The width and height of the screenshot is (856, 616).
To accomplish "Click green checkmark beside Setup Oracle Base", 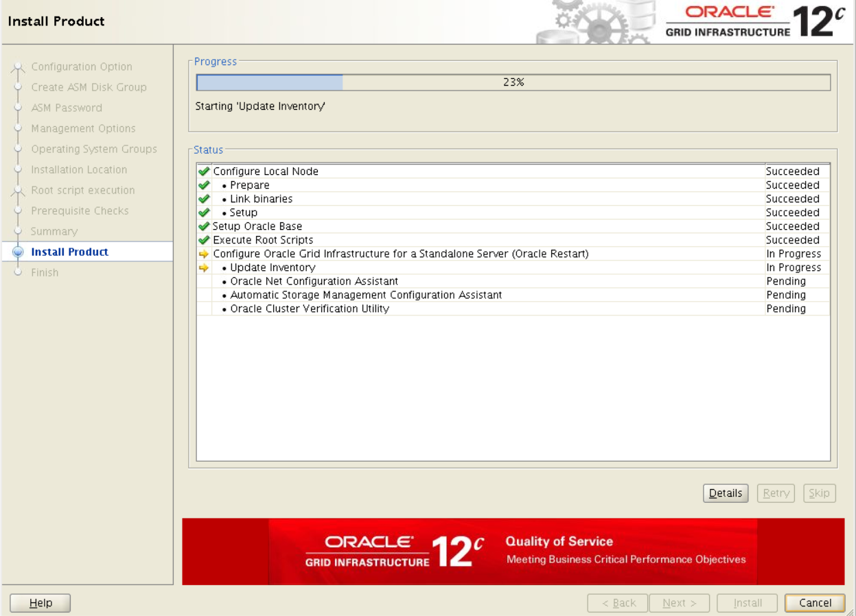I will pos(203,226).
